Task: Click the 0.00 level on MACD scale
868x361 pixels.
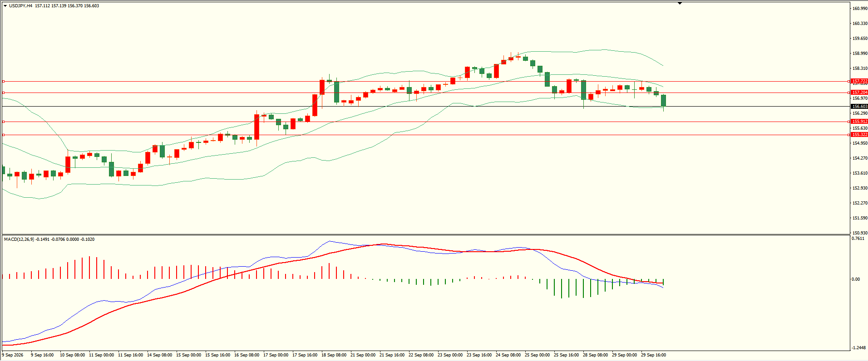Action: (x=856, y=279)
